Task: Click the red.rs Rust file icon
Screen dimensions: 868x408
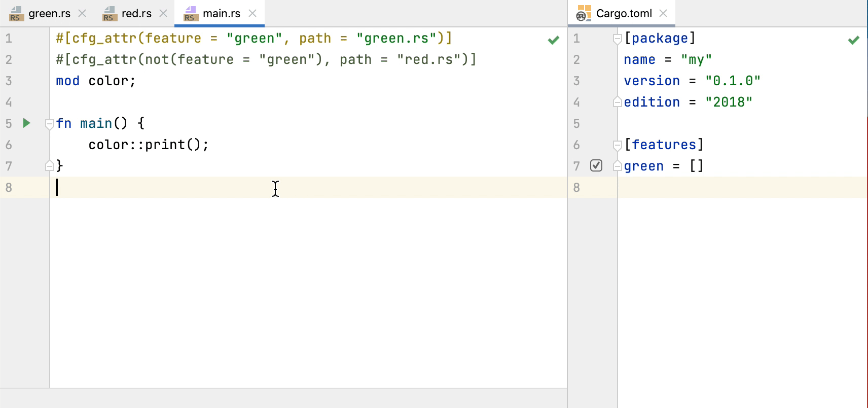Action: click(x=110, y=14)
